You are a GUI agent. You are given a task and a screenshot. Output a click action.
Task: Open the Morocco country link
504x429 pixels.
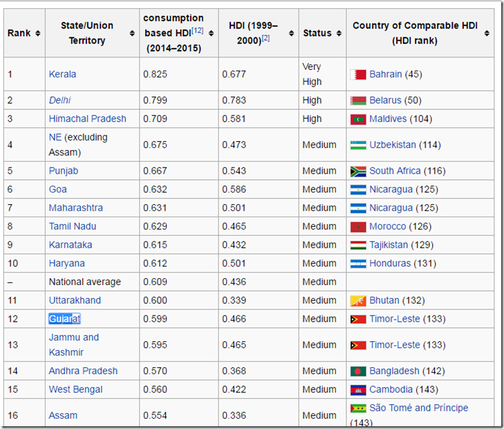(388, 227)
